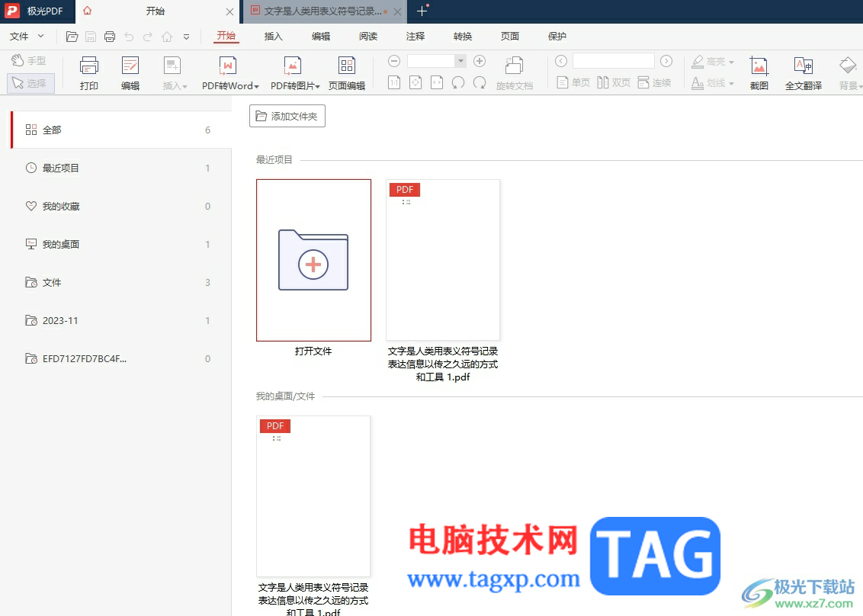863x616 pixels.
Task: Switch to the 注释 ribbon tab
Action: tap(415, 37)
